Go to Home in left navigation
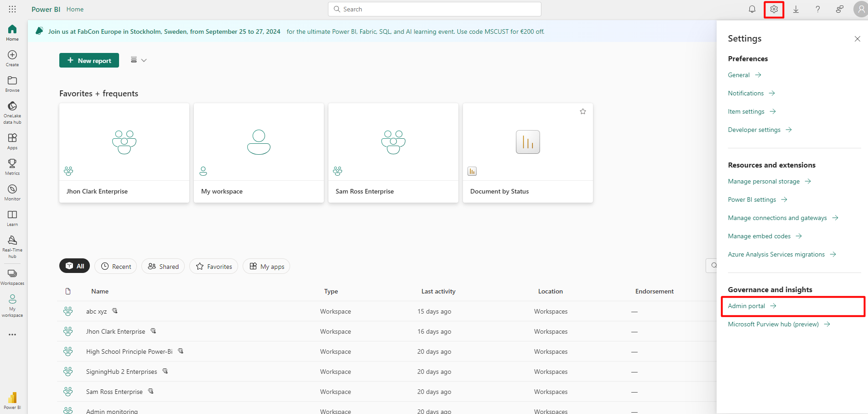Viewport: 868px width, 414px height. click(x=12, y=33)
